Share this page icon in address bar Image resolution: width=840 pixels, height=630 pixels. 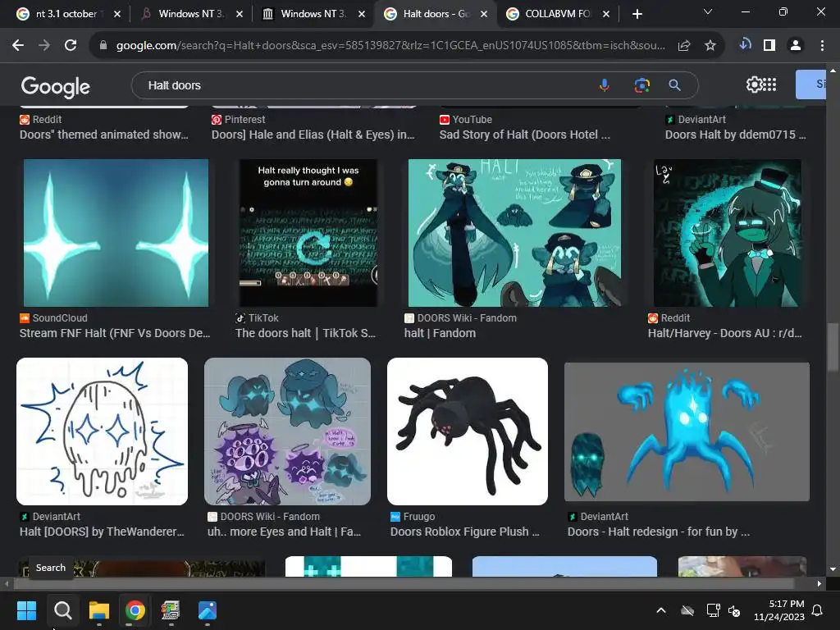(684, 46)
